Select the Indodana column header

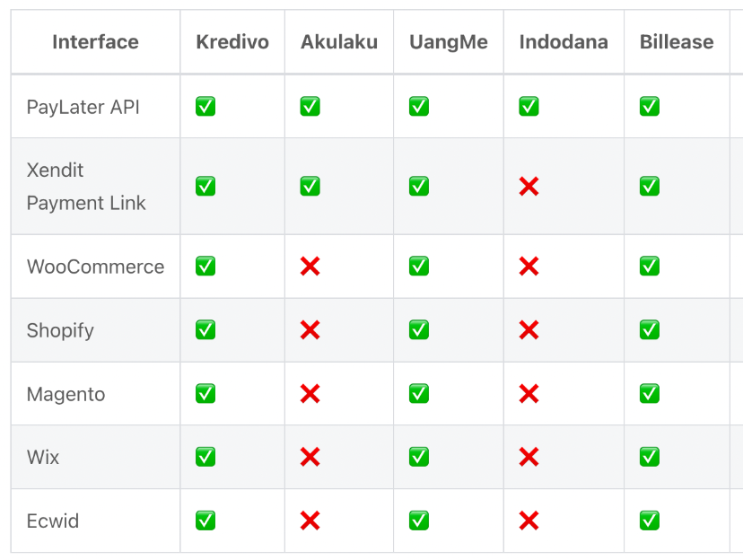pos(564,42)
